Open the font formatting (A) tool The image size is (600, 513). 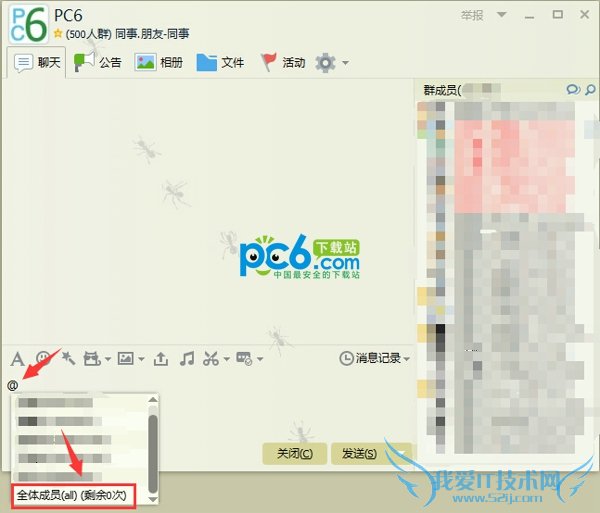[18, 359]
